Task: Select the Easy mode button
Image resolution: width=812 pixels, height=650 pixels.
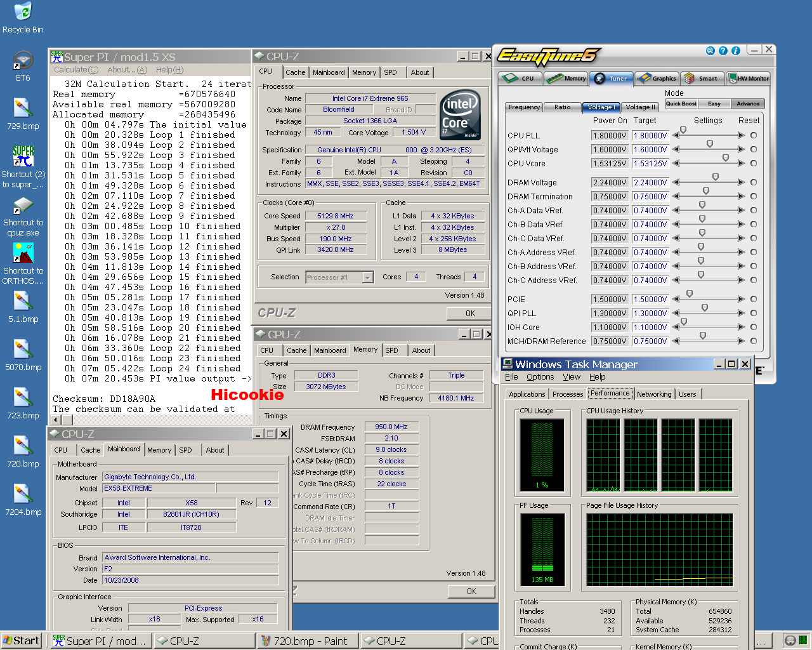Action: 714,103
